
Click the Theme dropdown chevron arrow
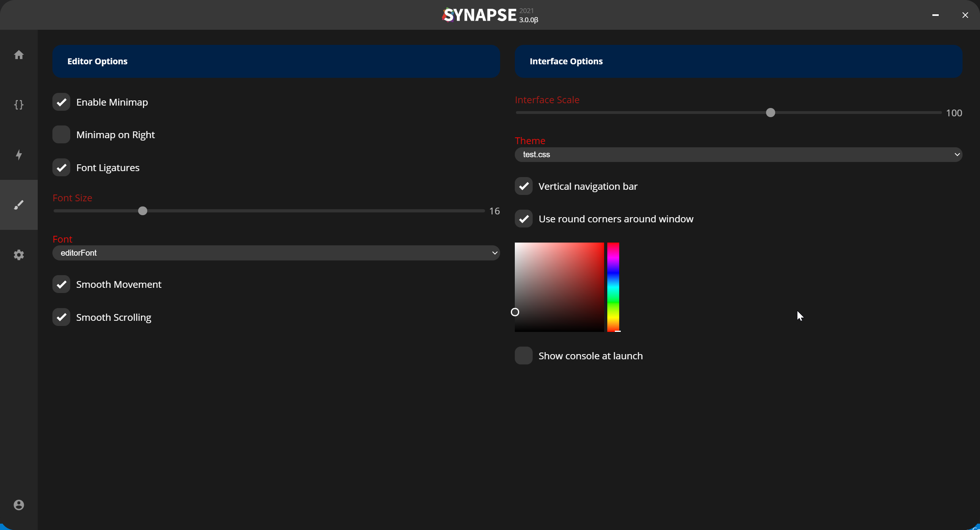[x=957, y=154]
